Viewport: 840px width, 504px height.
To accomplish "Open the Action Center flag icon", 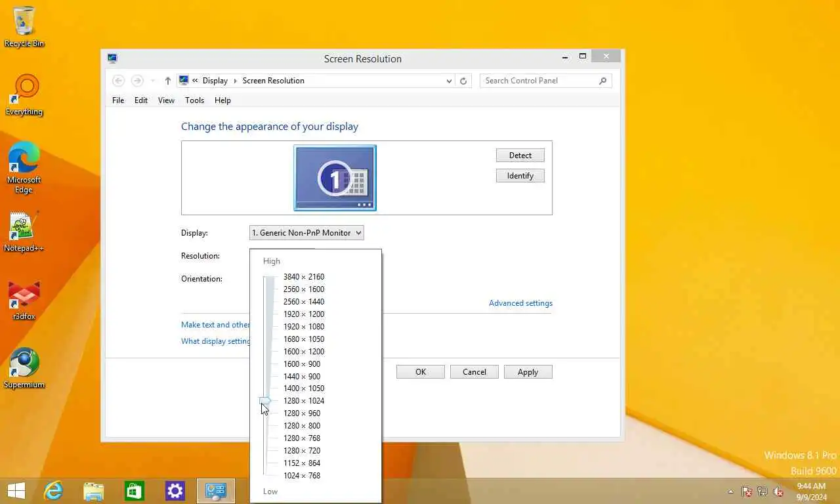I will click(747, 492).
